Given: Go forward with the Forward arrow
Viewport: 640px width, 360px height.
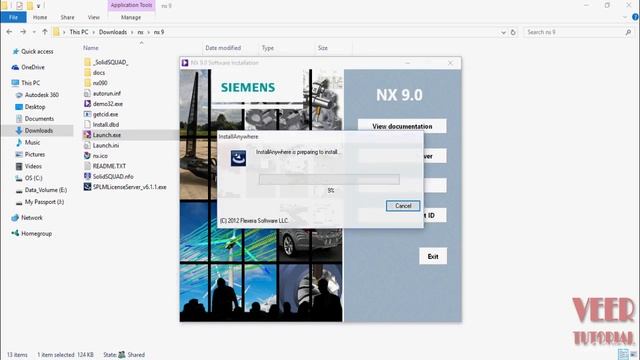Looking at the screenshot, I should (23, 32).
